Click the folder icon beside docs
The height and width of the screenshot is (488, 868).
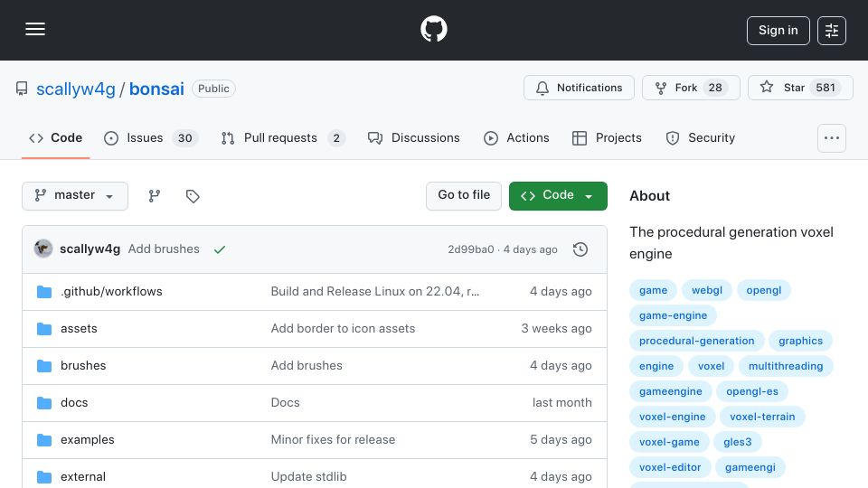44,403
